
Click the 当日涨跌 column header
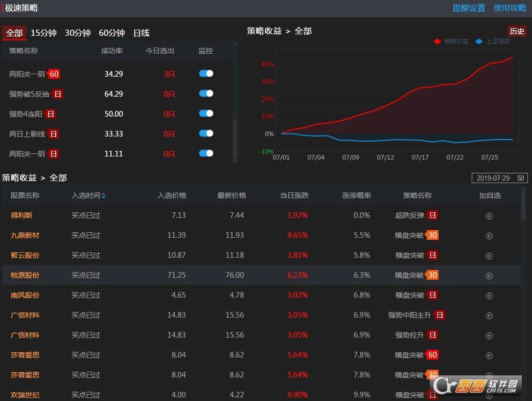(x=294, y=195)
